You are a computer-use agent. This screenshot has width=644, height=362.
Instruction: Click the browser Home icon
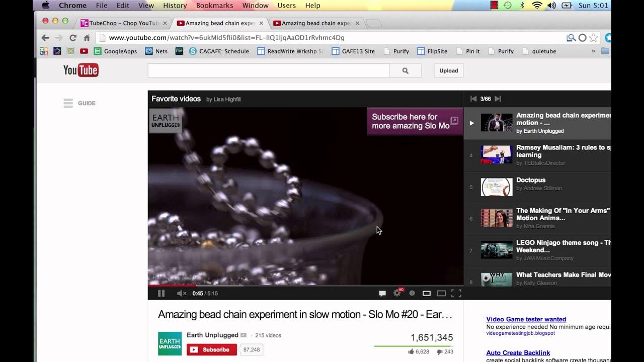(87, 38)
